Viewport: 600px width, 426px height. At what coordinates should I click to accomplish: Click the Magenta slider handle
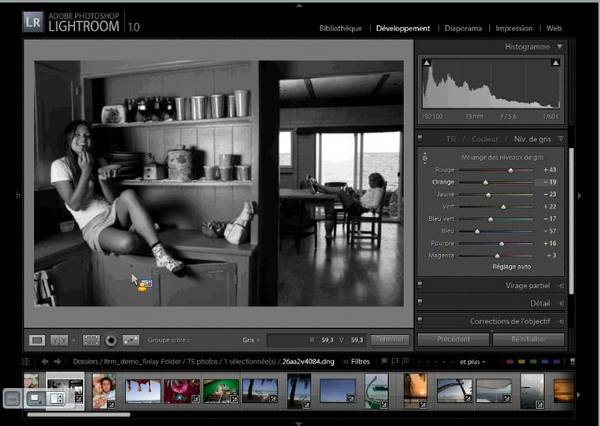[497, 256]
